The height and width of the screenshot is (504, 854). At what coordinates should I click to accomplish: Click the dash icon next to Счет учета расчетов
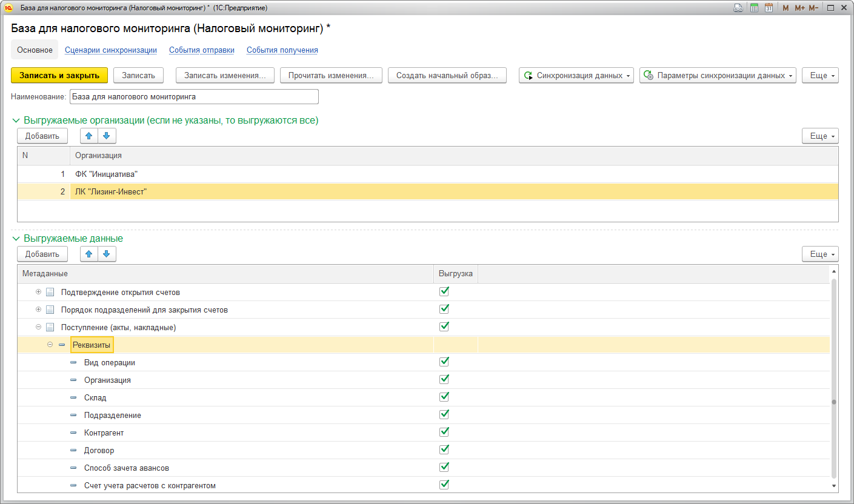tap(73, 485)
